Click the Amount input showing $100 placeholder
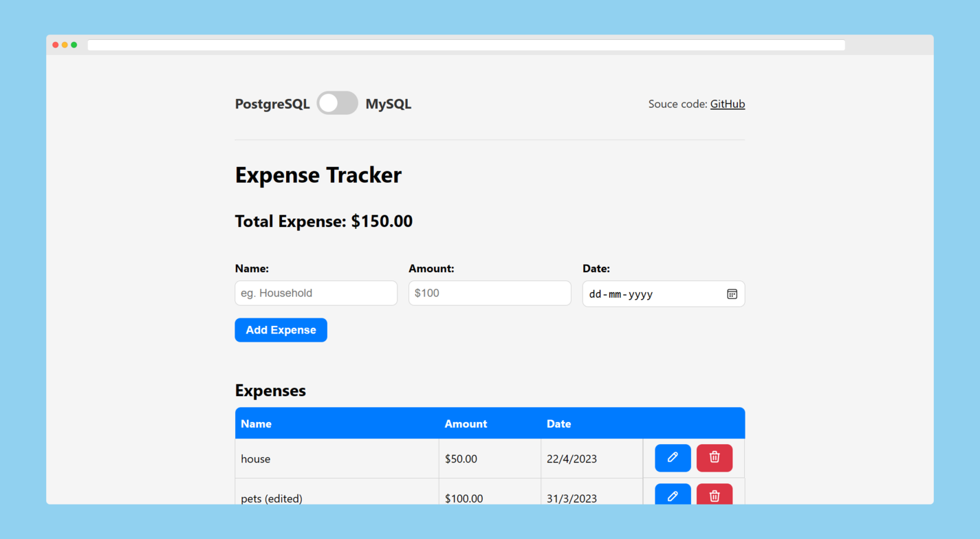Image resolution: width=980 pixels, height=539 pixels. point(490,293)
